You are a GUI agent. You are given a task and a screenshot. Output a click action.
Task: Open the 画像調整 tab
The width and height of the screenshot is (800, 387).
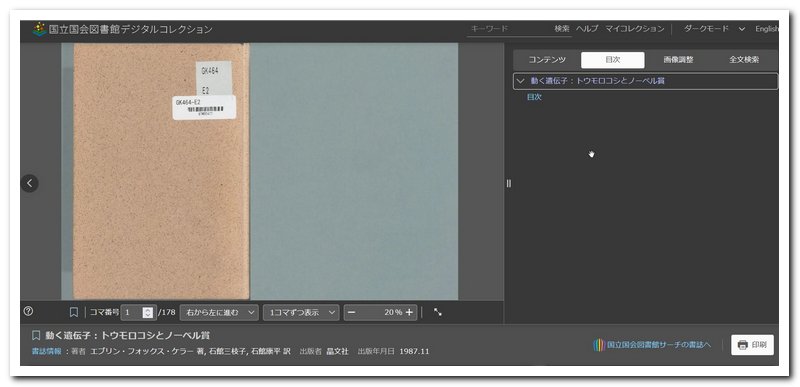678,60
